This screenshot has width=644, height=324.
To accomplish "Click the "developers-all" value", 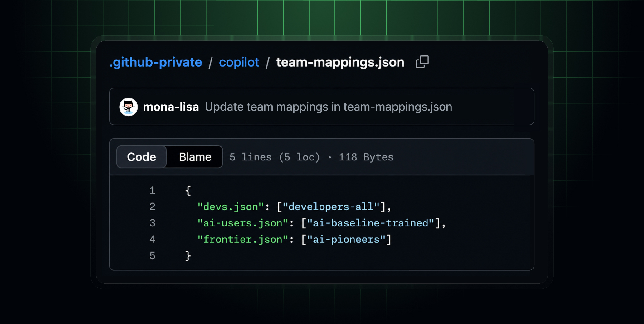I will click(x=331, y=207).
